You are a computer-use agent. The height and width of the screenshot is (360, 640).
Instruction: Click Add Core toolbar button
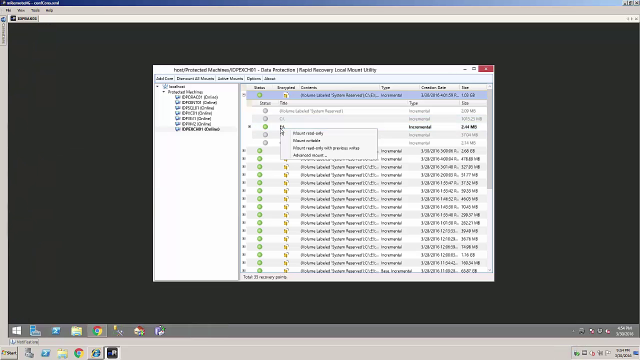click(165, 78)
